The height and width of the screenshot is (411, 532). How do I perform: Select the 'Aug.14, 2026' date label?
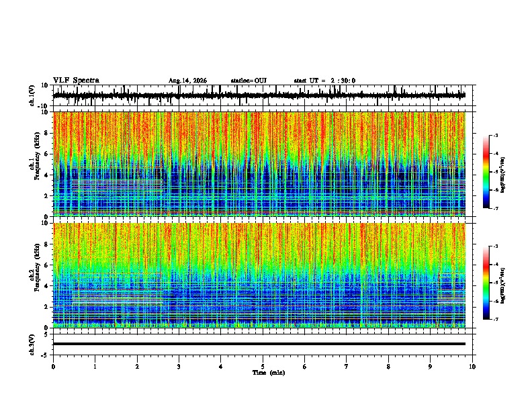(x=187, y=81)
